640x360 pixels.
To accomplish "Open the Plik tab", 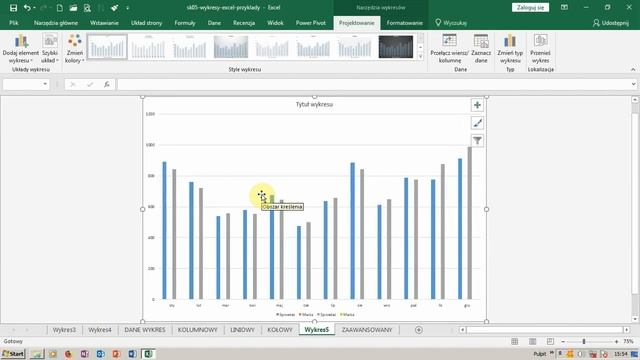I will (14, 23).
